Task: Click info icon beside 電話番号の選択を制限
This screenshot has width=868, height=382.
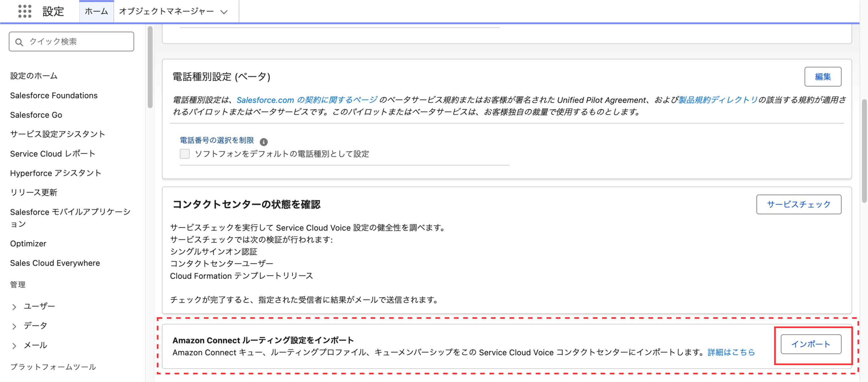Action: coord(264,142)
